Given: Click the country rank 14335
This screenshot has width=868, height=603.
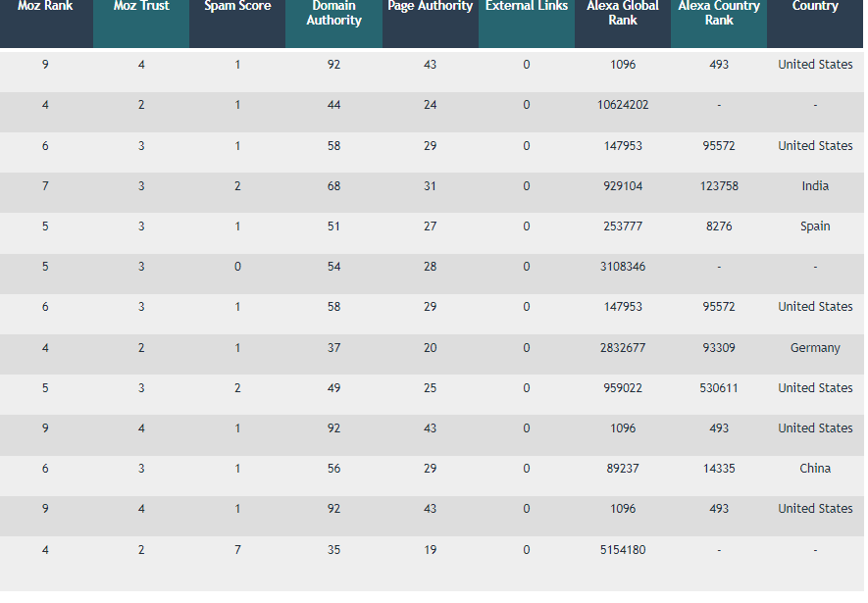Looking at the screenshot, I should 719,469.
